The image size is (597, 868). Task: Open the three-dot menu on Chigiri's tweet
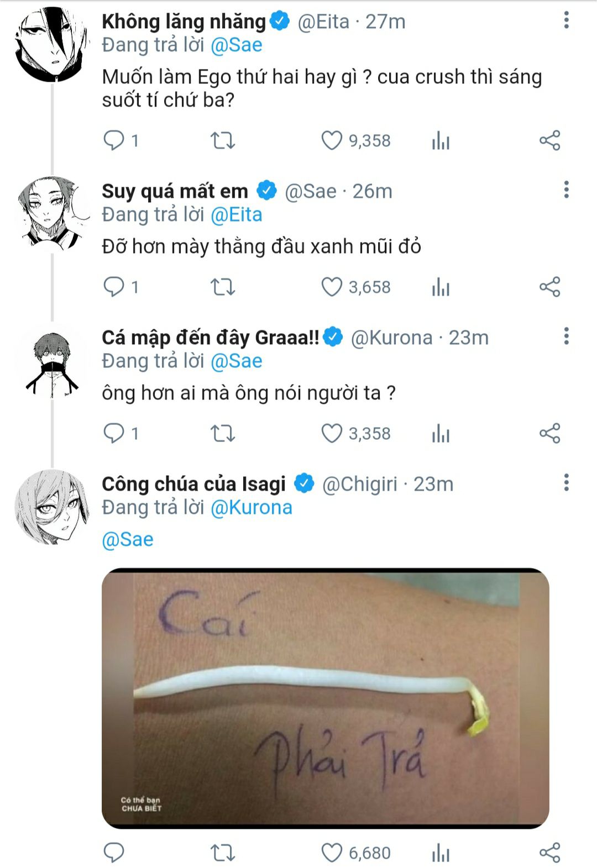pos(566,482)
